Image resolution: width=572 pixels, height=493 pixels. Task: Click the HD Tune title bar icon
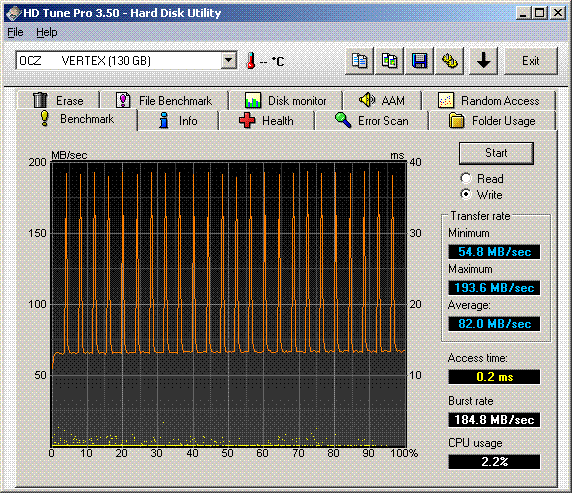(13, 13)
